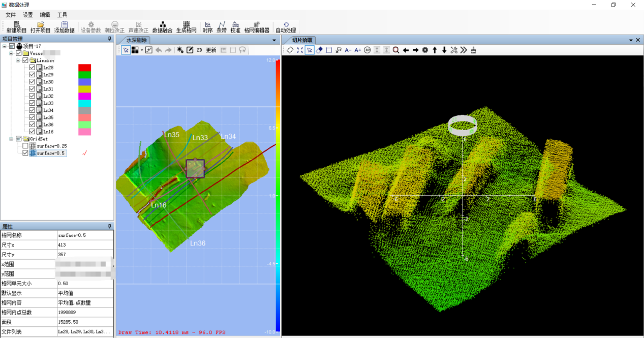The height and width of the screenshot is (338, 644).
Task: Open the 设置 settings menu
Action: point(27,15)
